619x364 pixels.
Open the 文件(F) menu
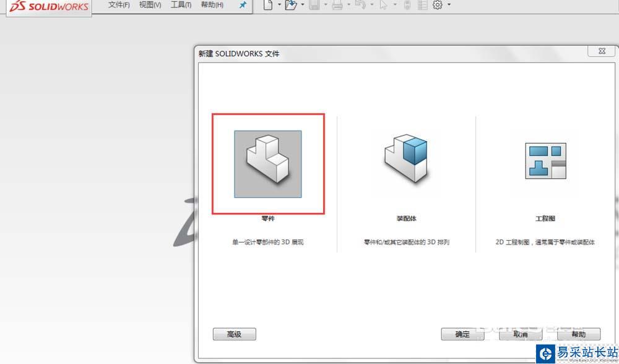(x=119, y=5)
